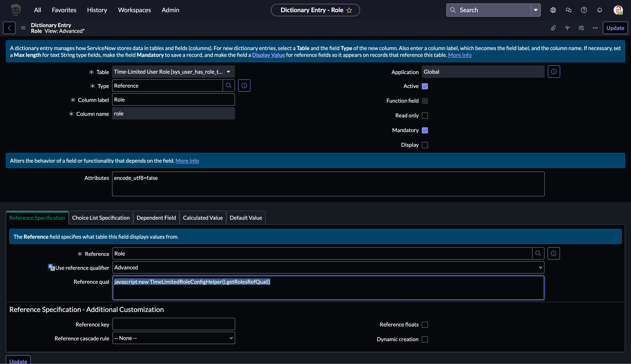Open the info icon beside Application field
Image resolution: width=631 pixels, height=364 pixels.
[554, 72]
